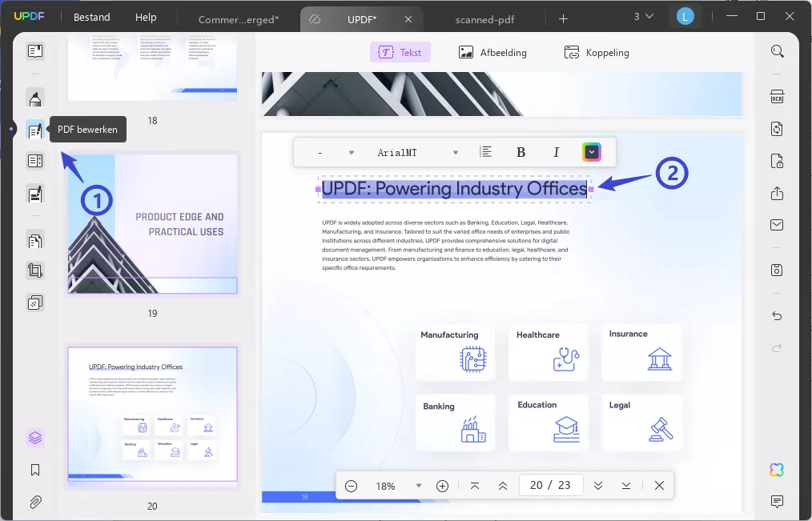Viewport: 812px width, 521px height.
Task: Click the Manufacturing card in the document
Action: [455, 352]
